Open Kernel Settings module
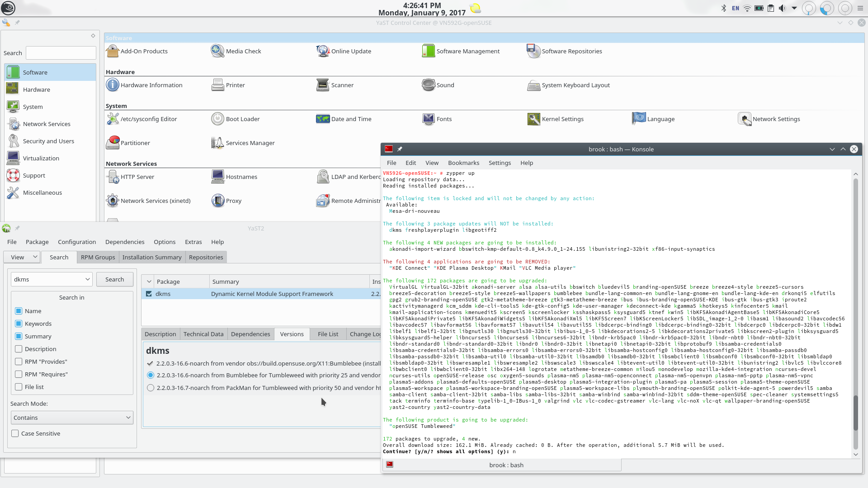This screenshot has width=868, height=488. coord(555,119)
